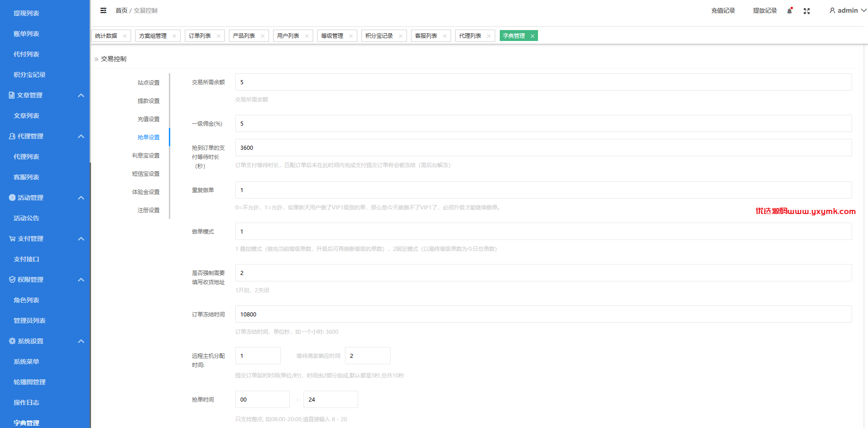Toggle fullscreen mode icon in header
The image size is (868, 428).
[x=807, y=11]
